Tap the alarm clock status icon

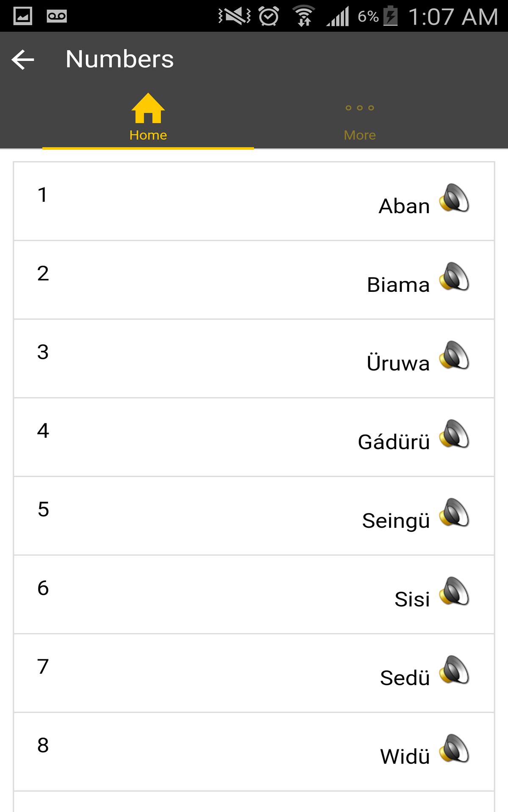[269, 16]
